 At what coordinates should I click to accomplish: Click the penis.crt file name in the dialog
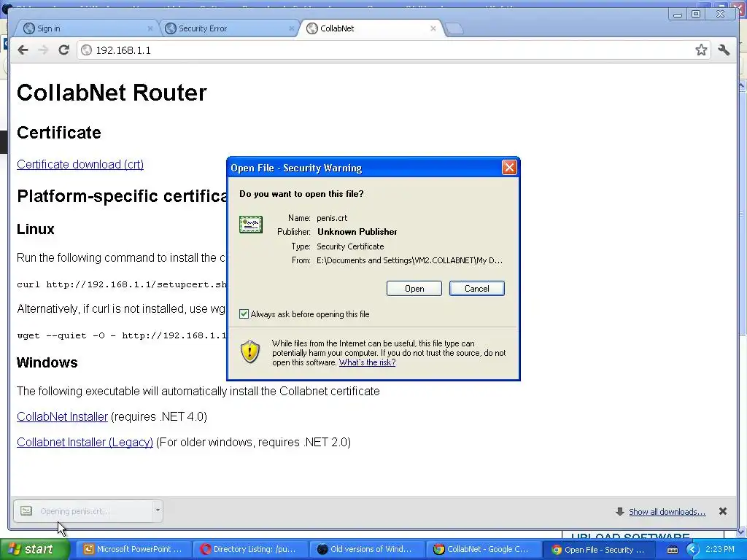332,218
